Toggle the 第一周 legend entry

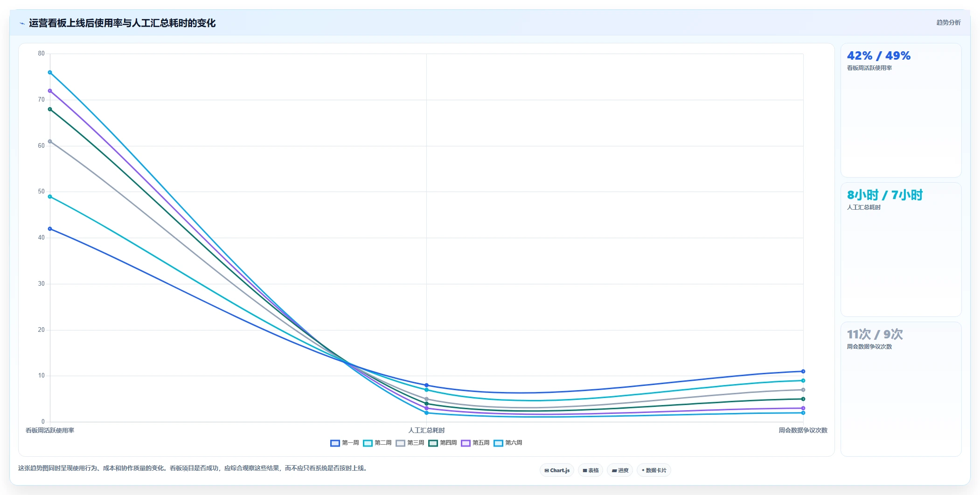[x=345, y=443]
